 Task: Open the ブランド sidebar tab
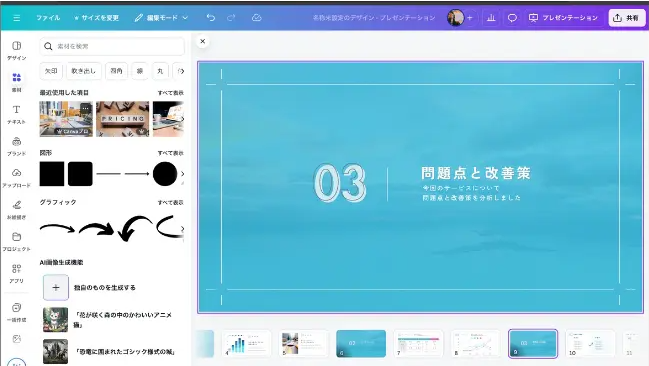[17, 146]
